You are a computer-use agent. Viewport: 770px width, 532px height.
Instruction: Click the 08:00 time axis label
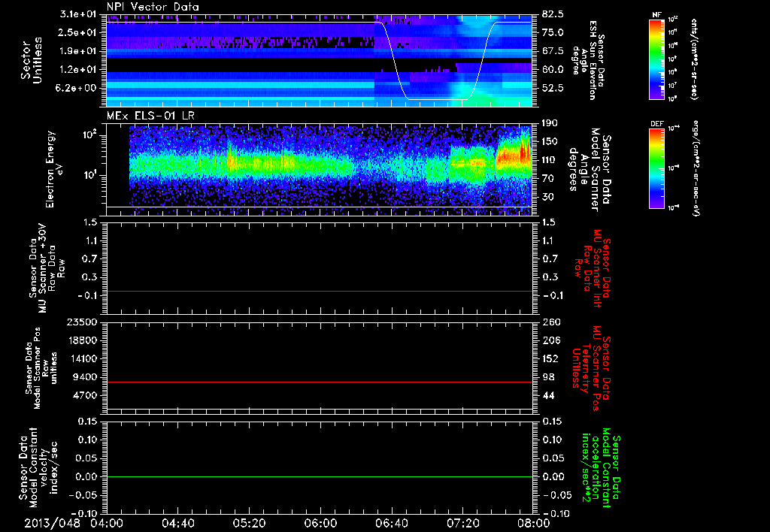pos(534,523)
